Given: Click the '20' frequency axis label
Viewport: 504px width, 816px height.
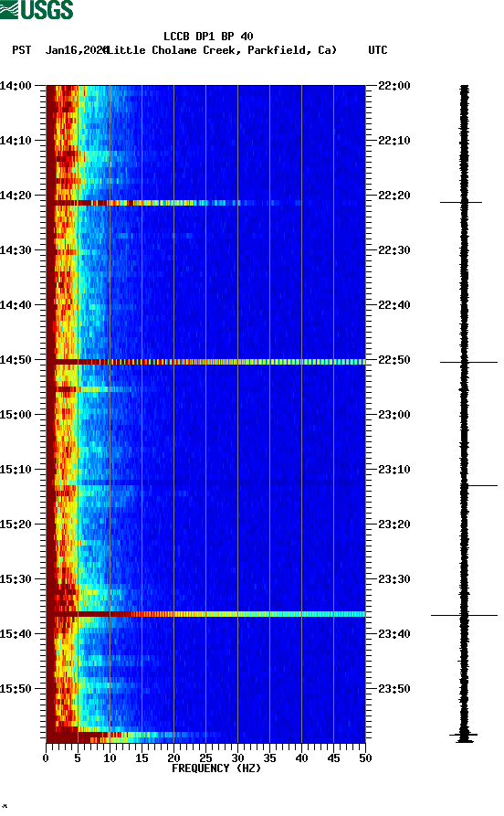Looking at the screenshot, I should (x=173, y=758).
